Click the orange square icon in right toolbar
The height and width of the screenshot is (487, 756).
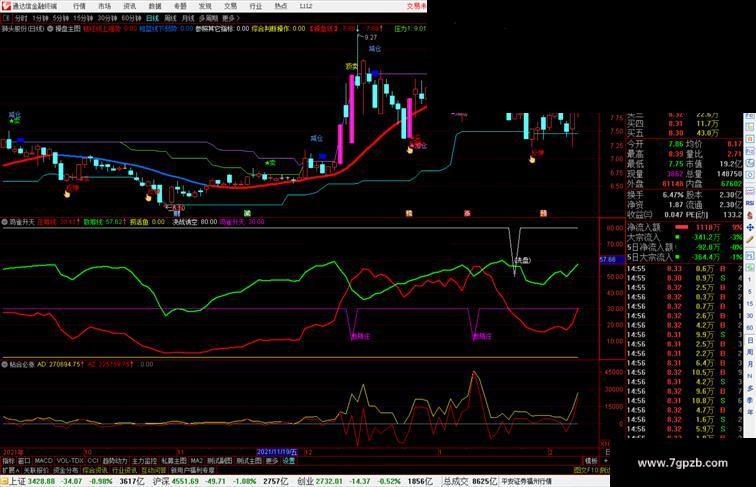pos(750,139)
